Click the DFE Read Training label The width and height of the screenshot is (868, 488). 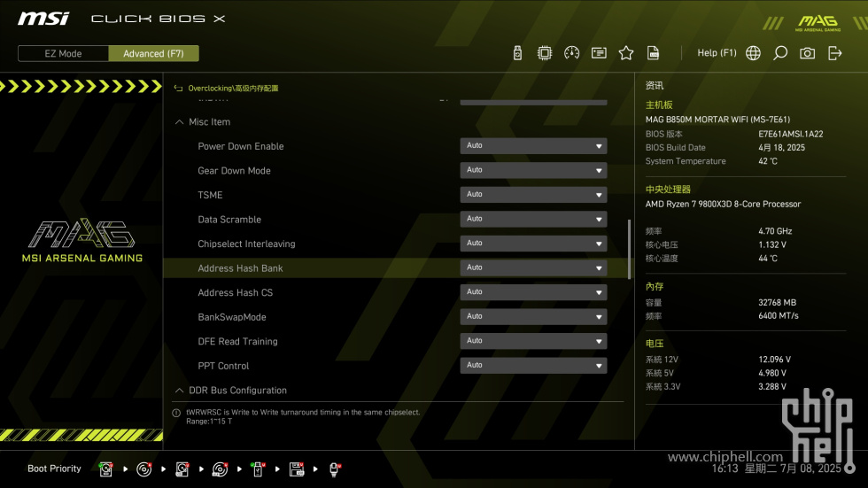pos(237,341)
